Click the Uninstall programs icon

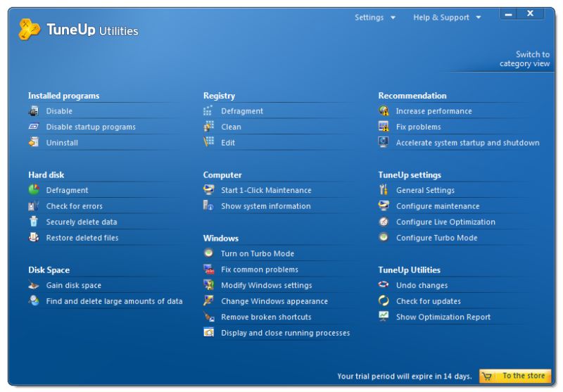[33, 142]
